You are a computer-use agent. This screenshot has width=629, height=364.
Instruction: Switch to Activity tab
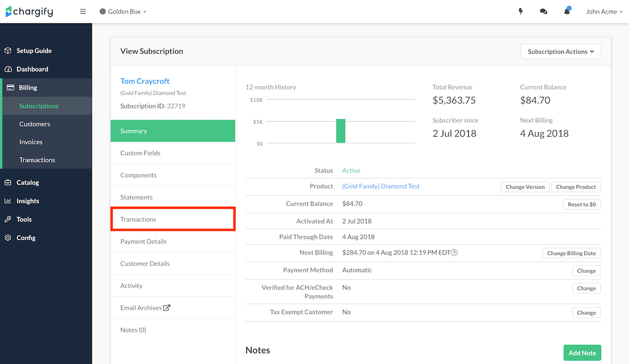click(173, 285)
